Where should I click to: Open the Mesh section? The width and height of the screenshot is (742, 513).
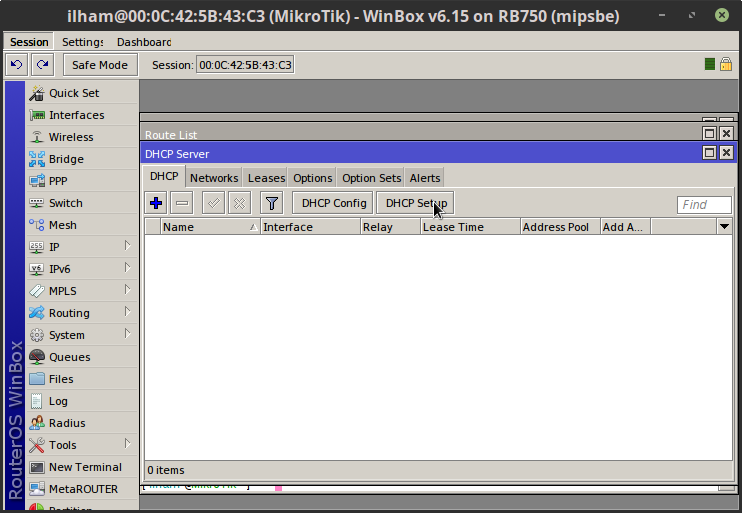[81, 225]
